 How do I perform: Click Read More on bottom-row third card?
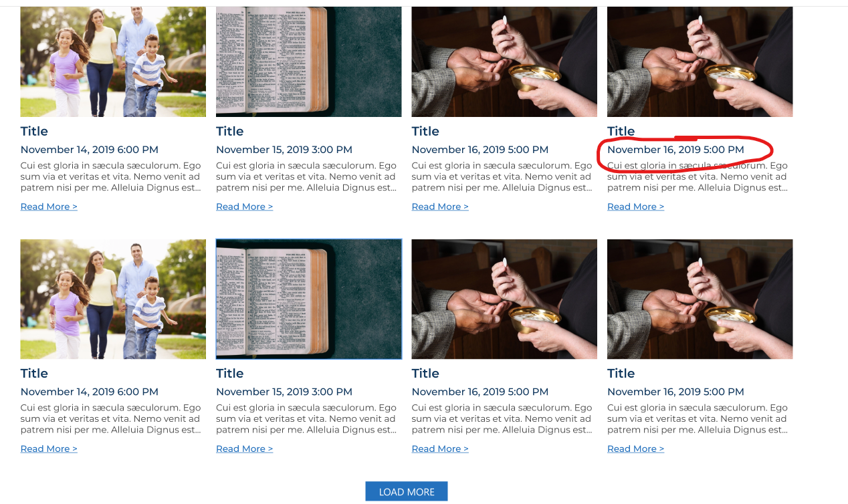click(x=440, y=449)
